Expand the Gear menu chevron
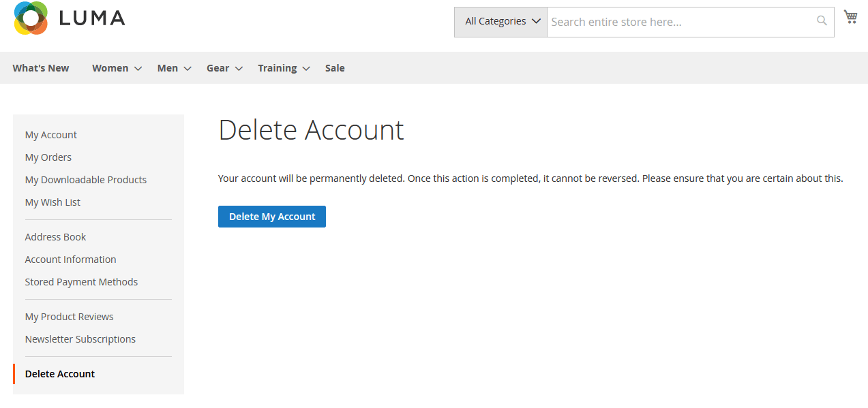868x408 pixels. tap(239, 68)
